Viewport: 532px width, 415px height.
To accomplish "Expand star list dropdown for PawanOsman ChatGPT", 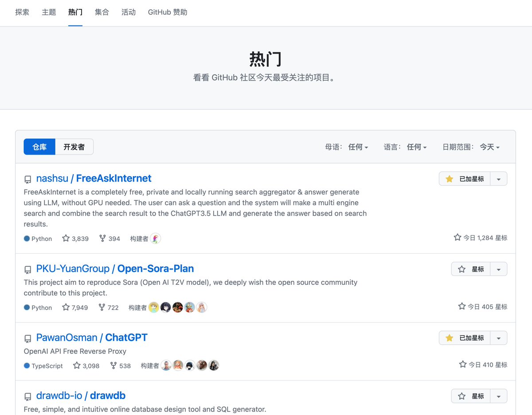I will 499,338.
